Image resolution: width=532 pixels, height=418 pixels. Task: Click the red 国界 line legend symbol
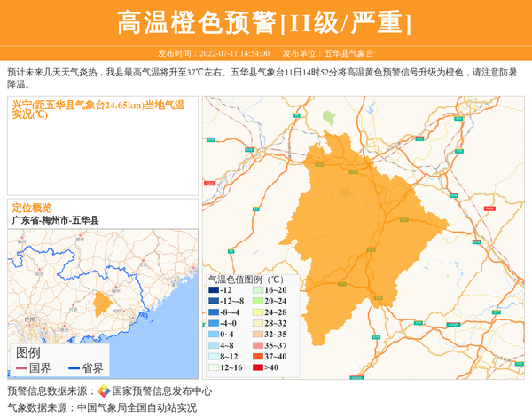point(21,368)
